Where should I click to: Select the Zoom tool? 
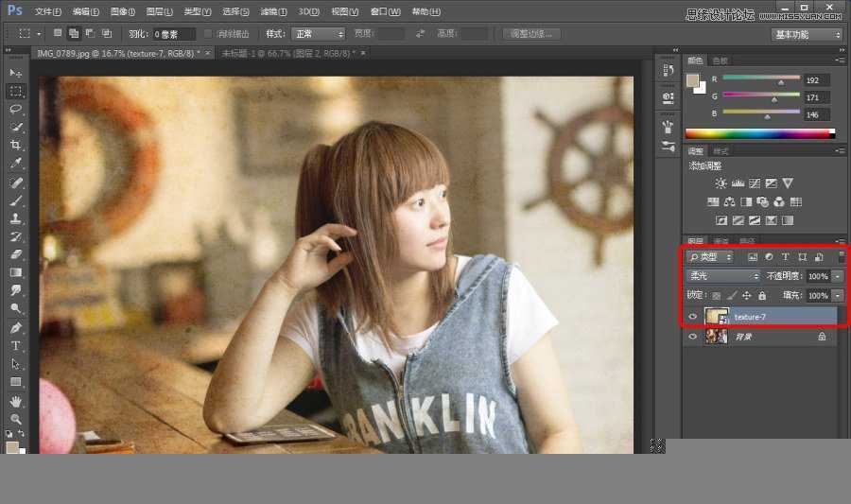(x=16, y=419)
